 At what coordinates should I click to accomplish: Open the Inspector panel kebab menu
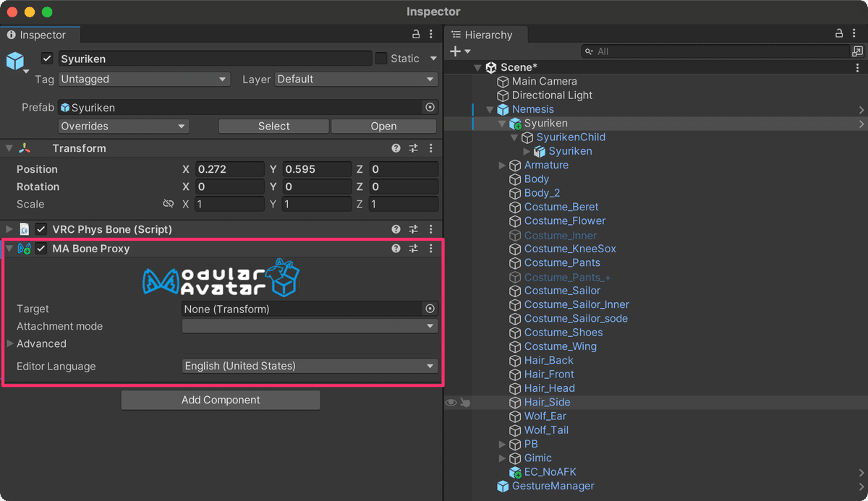pyautogui.click(x=431, y=34)
